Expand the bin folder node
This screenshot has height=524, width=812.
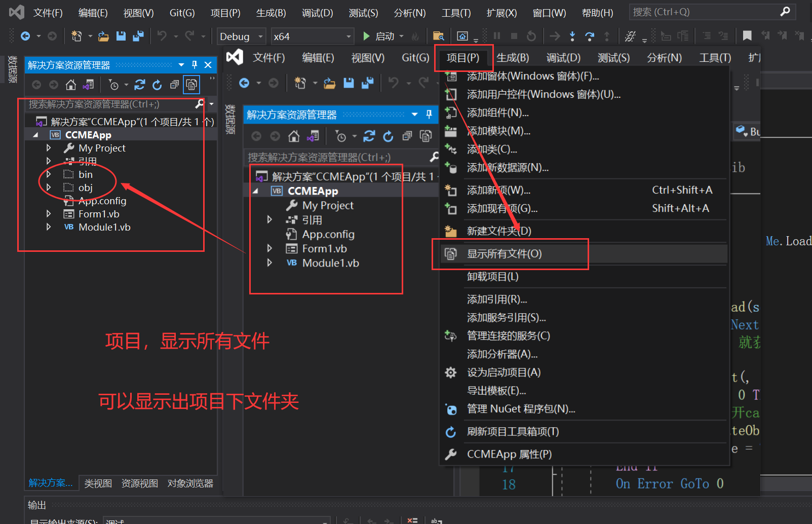[49, 174]
